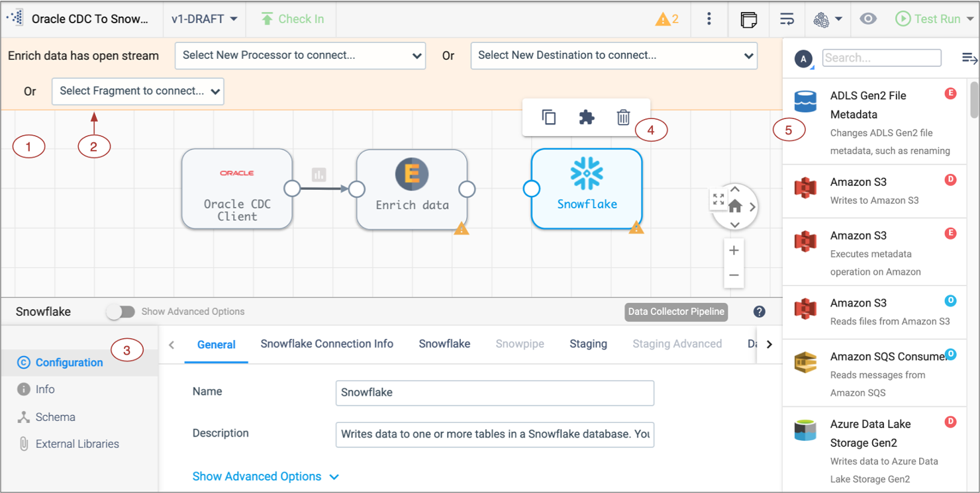Collapse stage library with the arrow icon
Image resolution: width=980 pixels, height=493 pixels.
969,59
